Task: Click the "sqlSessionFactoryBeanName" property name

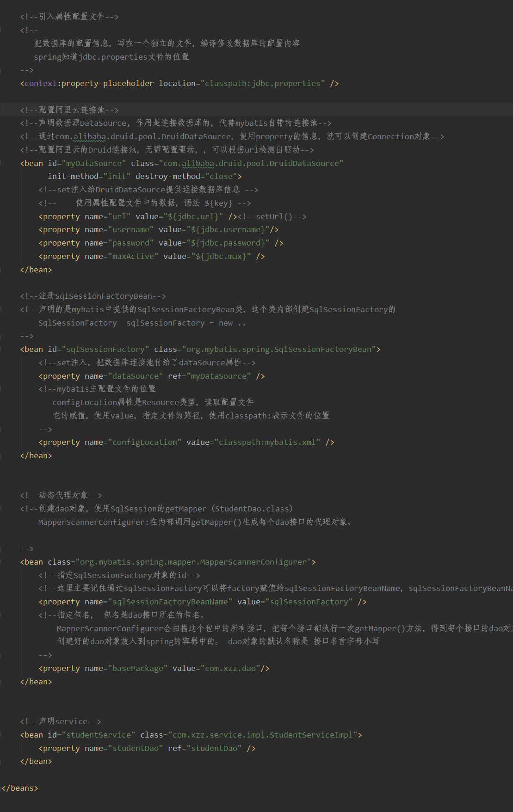Action: 170,602
